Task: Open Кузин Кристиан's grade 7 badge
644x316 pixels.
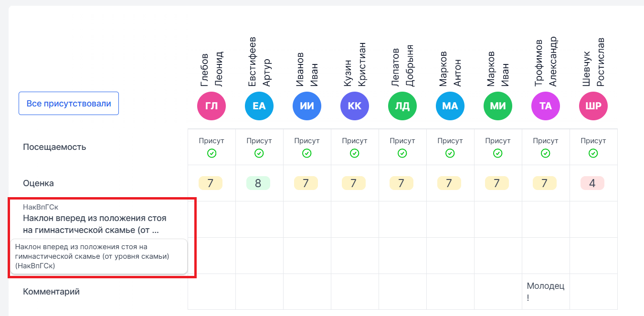Action: [354, 183]
